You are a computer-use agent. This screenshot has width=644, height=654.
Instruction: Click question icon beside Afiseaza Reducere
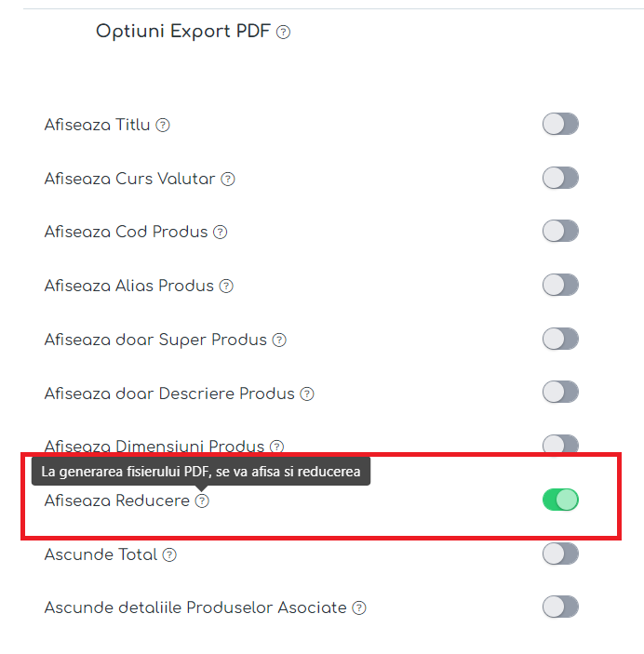click(x=203, y=501)
